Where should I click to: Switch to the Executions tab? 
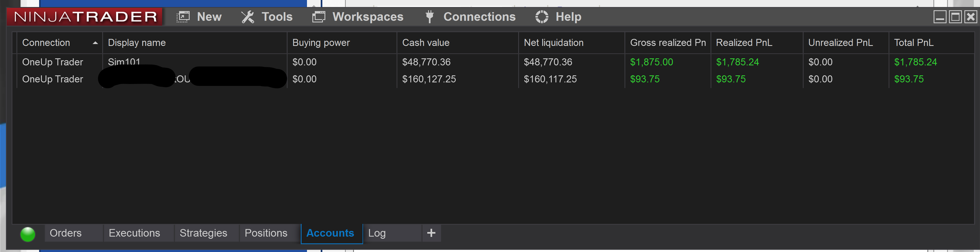tap(134, 233)
